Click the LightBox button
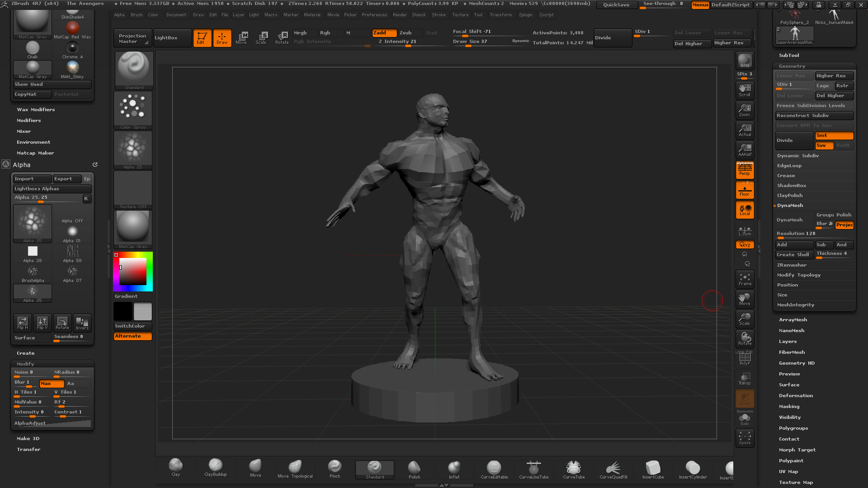The image size is (868, 488). click(x=172, y=38)
